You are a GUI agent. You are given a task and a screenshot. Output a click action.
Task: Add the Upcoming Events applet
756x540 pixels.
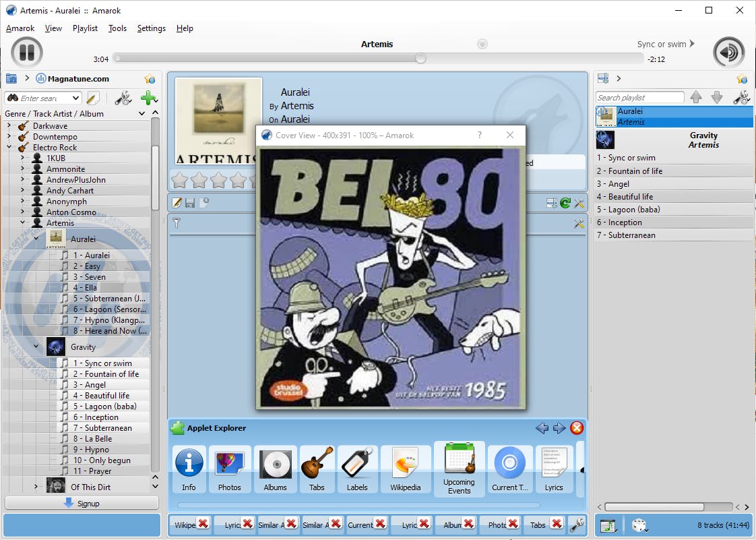pos(459,469)
